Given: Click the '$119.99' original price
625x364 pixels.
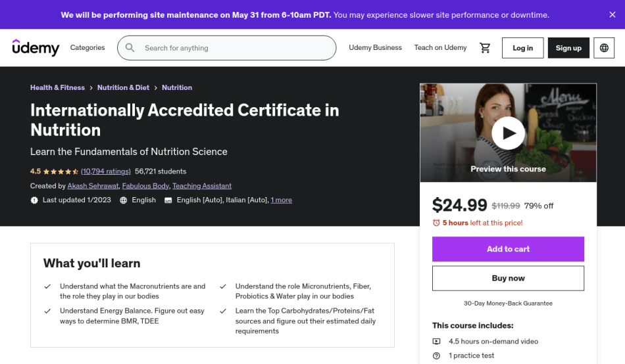Looking at the screenshot, I should coord(506,206).
